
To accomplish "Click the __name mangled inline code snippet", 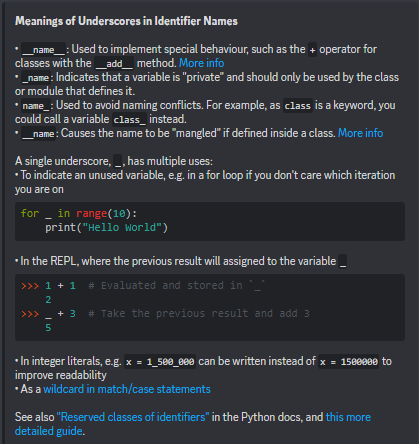I will click(x=39, y=134).
